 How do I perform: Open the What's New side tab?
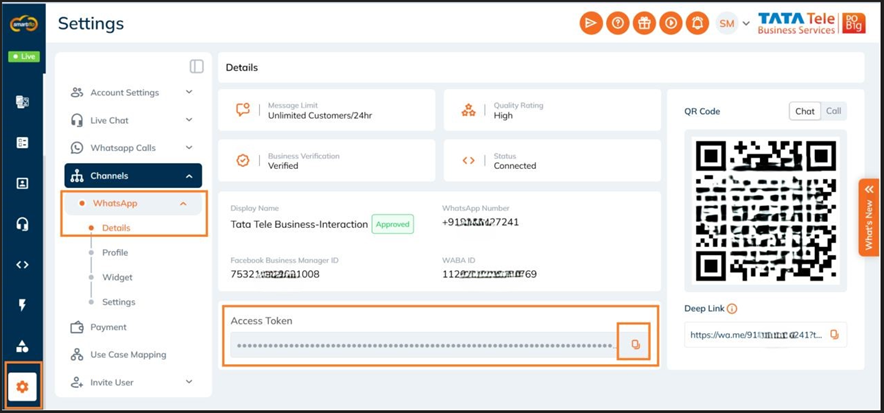869,217
